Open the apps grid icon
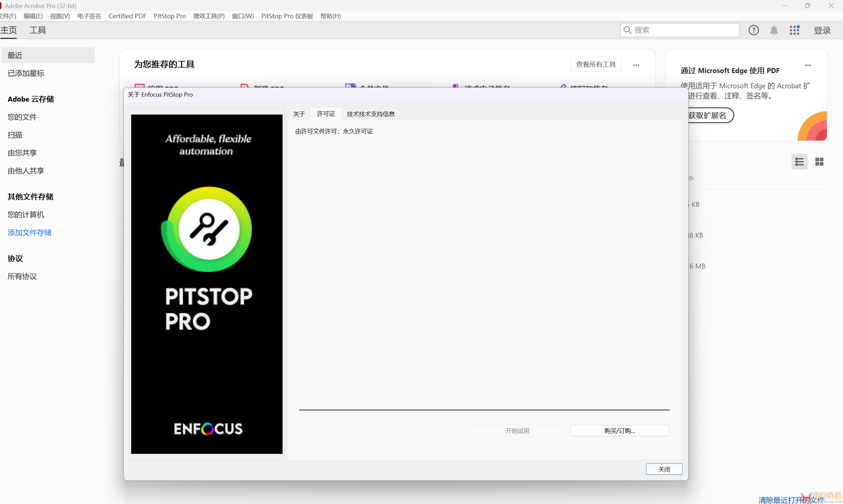Image resolution: width=843 pixels, height=504 pixels. [795, 30]
